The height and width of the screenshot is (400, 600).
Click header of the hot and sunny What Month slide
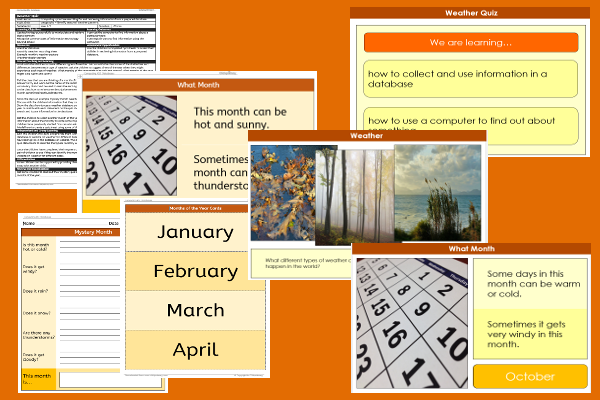tap(198, 85)
